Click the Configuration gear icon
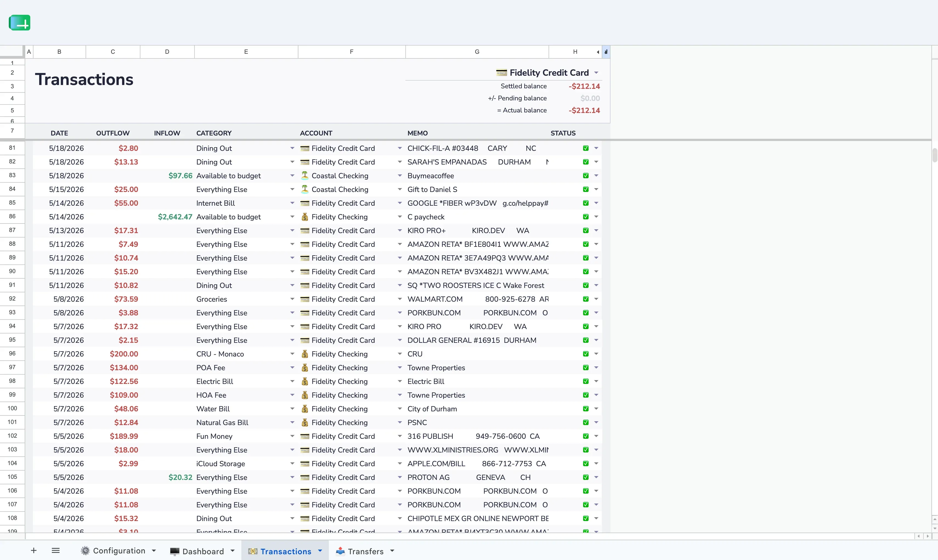The height and width of the screenshot is (560, 938). 85,551
